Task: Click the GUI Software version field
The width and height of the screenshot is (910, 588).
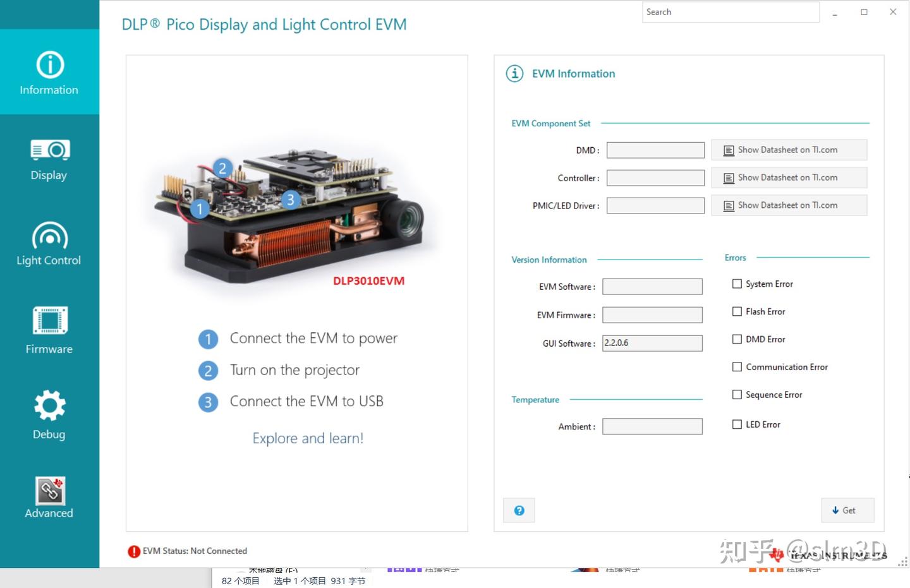Action: tap(652, 343)
